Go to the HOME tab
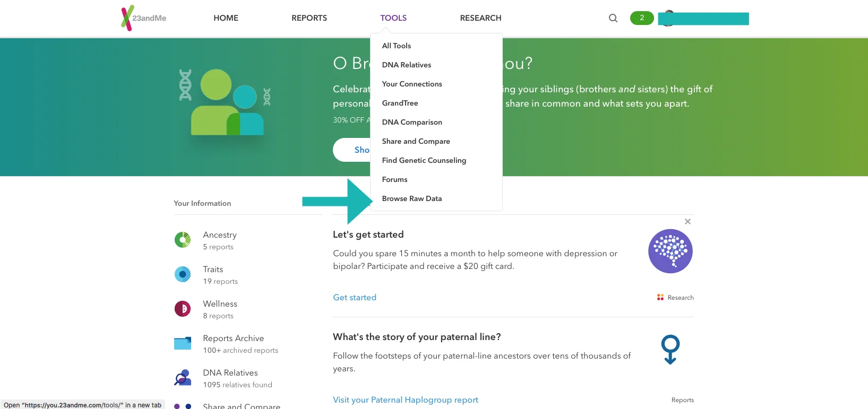 (x=226, y=18)
